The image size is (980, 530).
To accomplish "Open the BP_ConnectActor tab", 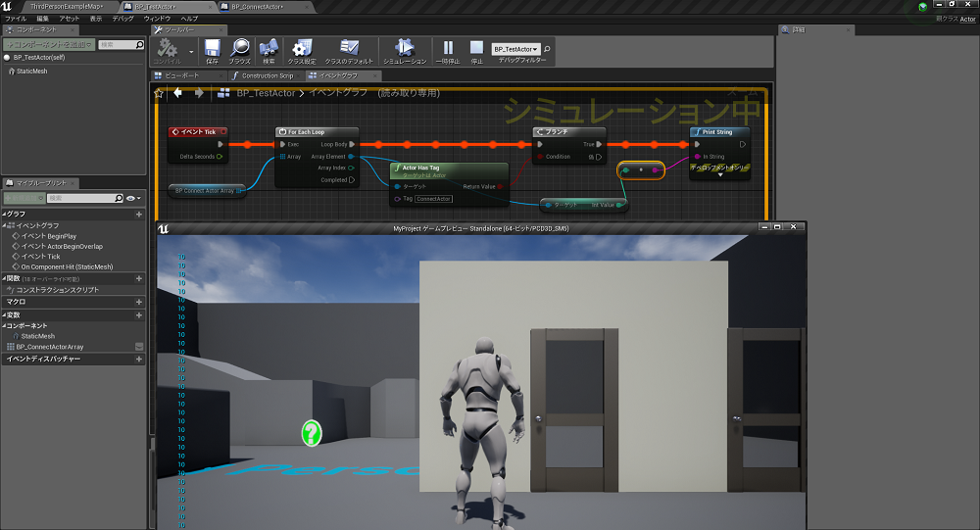I will pos(257,6).
